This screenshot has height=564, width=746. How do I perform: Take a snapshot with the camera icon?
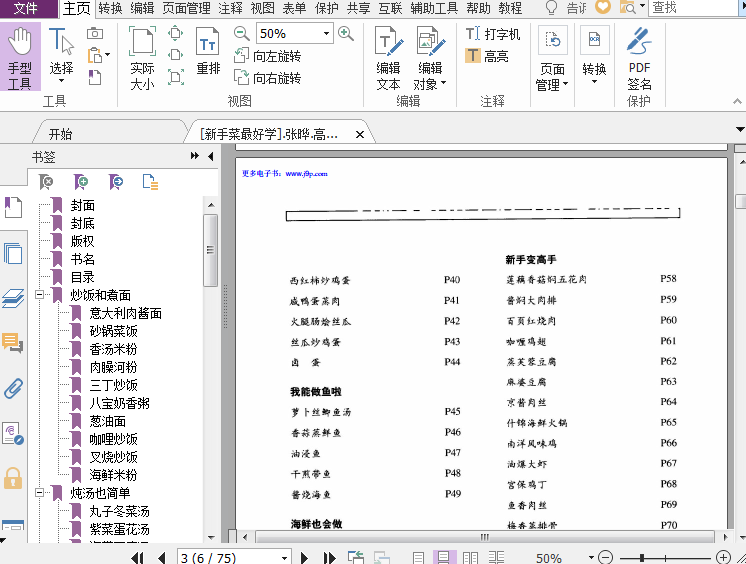[x=95, y=34]
